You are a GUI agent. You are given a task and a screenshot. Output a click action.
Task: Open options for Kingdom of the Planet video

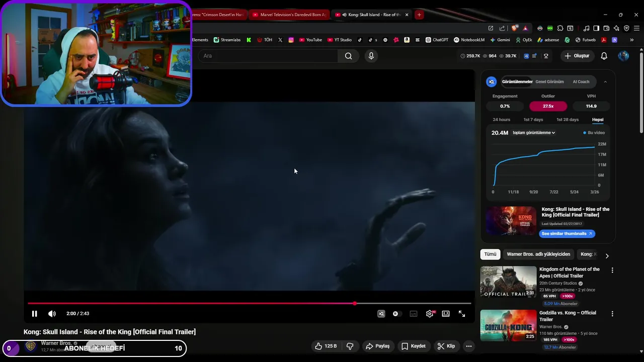pyautogui.click(x=612, y=270)
